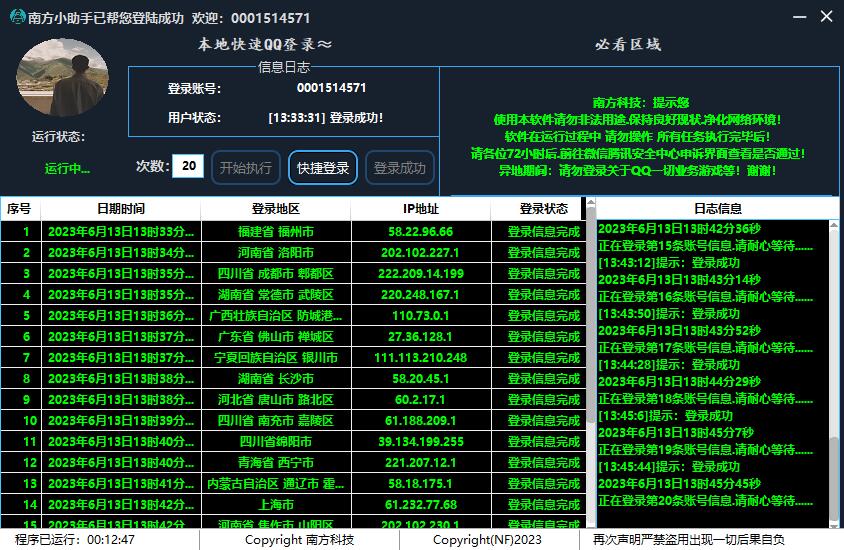Screen dimensions: 844x550
Task: Select row 1 with 福建省 福州市
Action: click(275, 232)
